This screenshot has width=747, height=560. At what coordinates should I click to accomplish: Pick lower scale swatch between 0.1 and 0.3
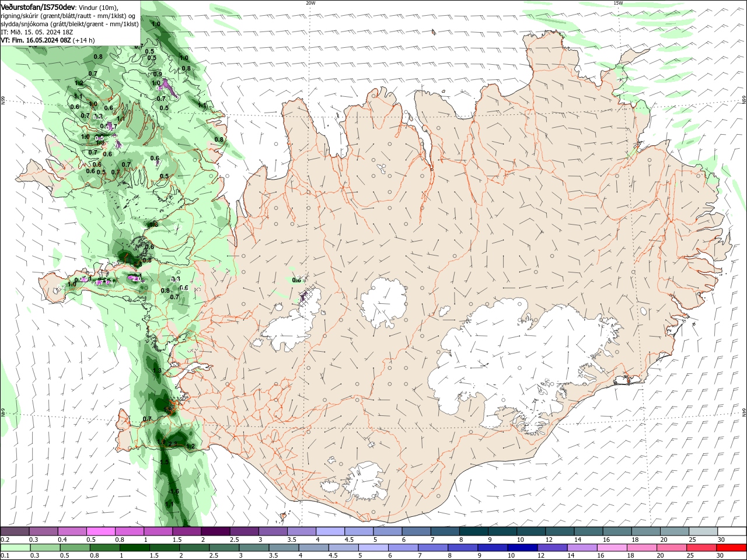click(x=15, y=548)
